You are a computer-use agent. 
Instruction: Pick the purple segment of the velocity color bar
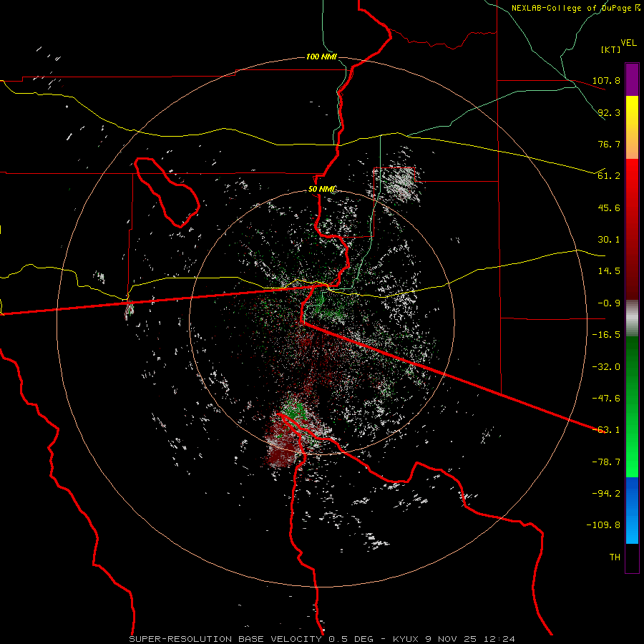632,79
